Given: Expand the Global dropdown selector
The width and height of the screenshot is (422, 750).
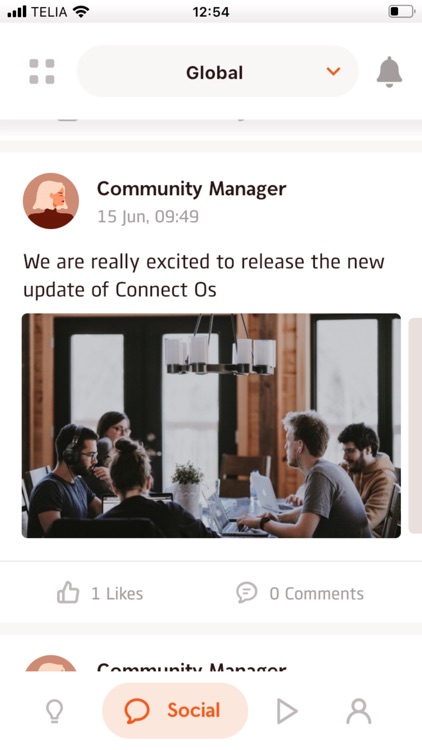Looking at the screenshot, I should tap(217, 72).
